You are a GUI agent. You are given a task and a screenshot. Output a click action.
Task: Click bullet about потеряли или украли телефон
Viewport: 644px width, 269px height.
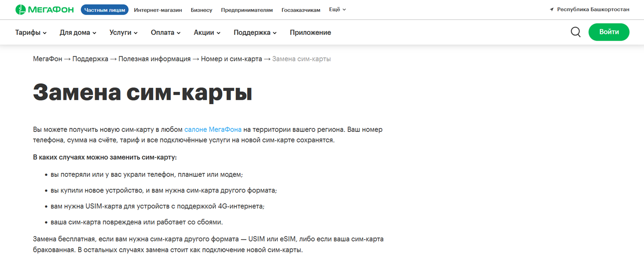pos(147,175)
